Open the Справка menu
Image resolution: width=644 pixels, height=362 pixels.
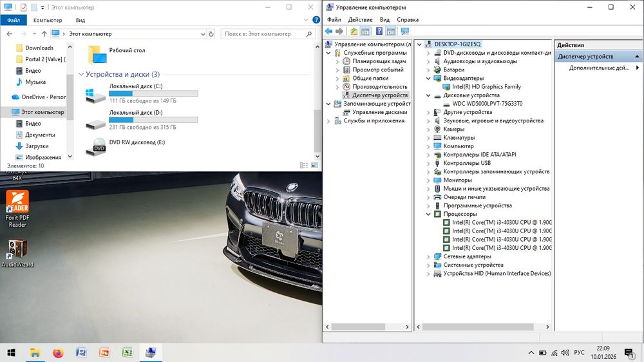click(x=408, y=20)
